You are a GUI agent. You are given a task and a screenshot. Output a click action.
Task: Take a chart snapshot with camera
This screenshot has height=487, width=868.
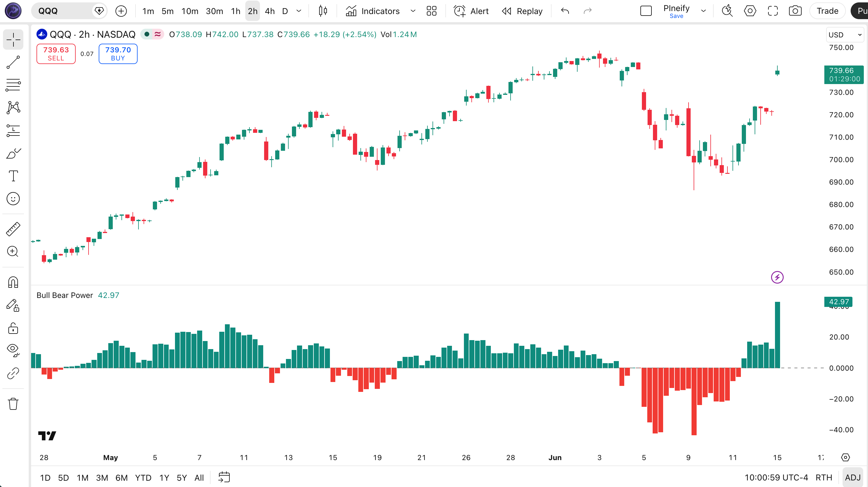(x=795, y=11)
